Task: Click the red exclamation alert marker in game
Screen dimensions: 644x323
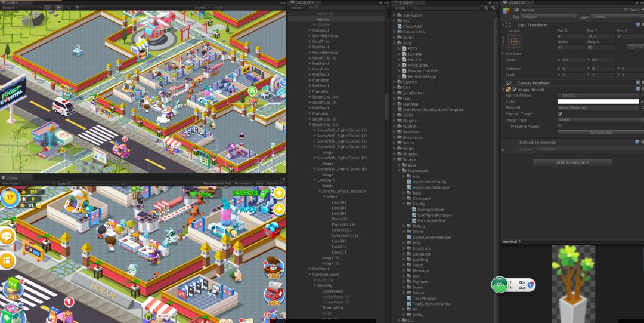Action: coord(69,302)
